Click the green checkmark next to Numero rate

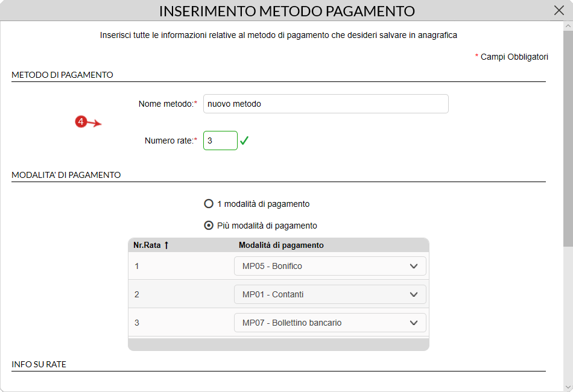click(x=244, y=141)
